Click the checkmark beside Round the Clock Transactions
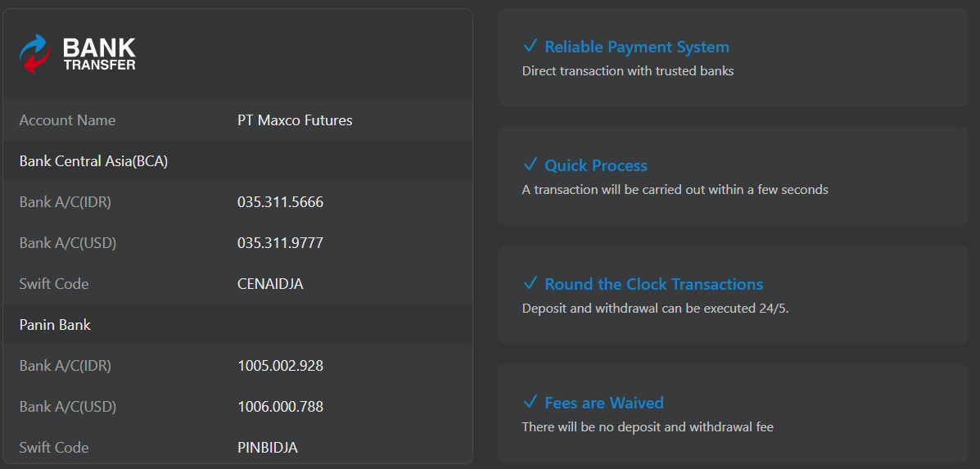Viewport: 980px width, 469px height. pos(530,283)
